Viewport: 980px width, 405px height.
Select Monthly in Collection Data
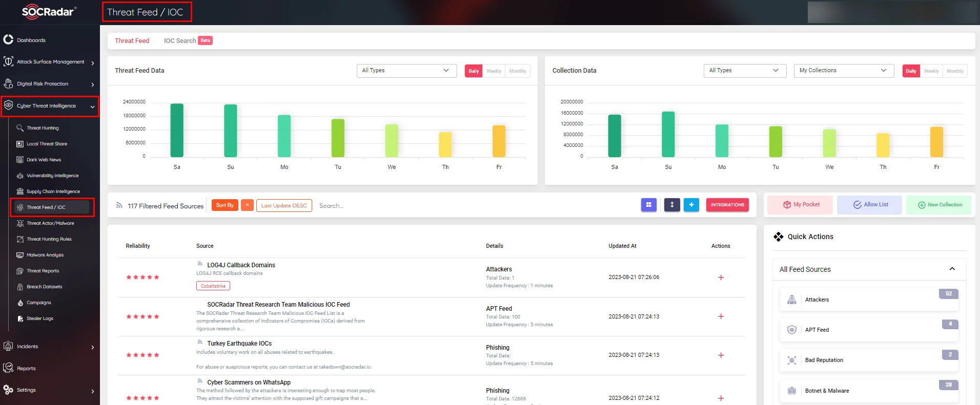(955, 71)
